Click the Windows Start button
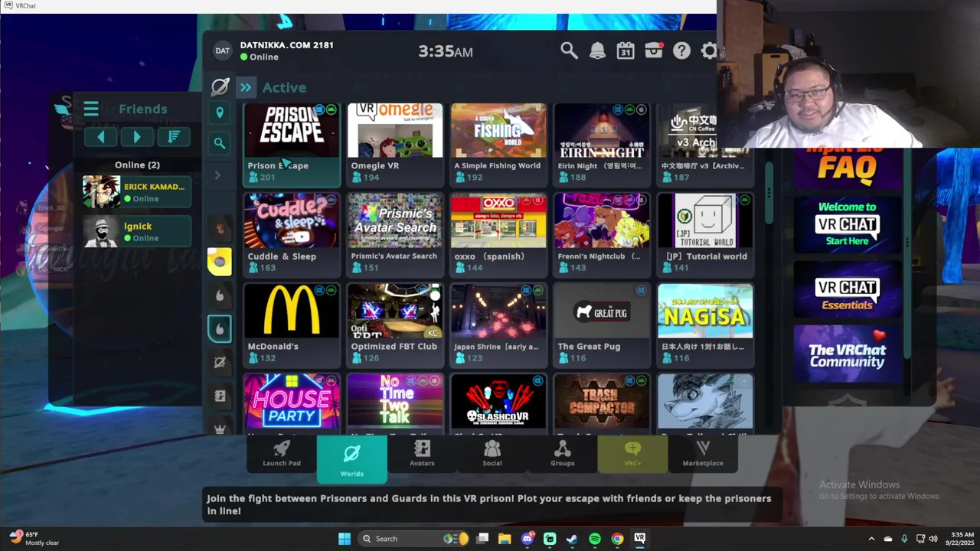The image size is (980, 551). (345, 539)
